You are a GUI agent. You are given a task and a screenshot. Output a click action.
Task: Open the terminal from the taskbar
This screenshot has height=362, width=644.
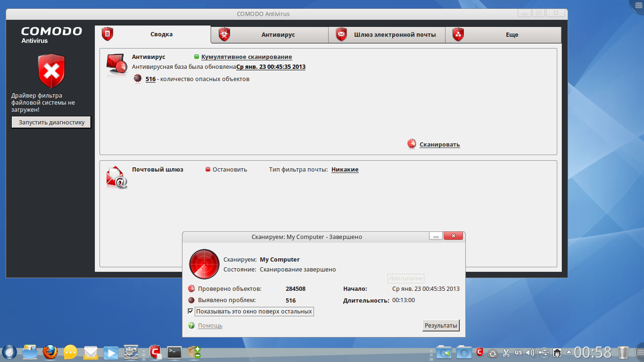click(174, 352)
